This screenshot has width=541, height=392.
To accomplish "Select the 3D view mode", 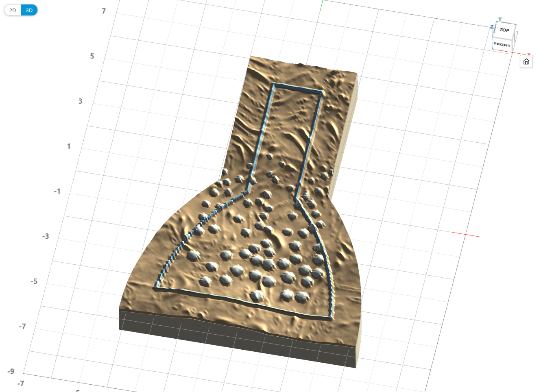I will (29, 10).
